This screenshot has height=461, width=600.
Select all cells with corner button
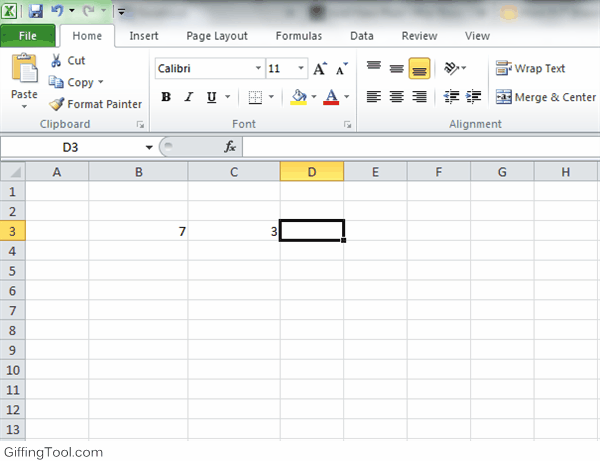click(13, 172)
